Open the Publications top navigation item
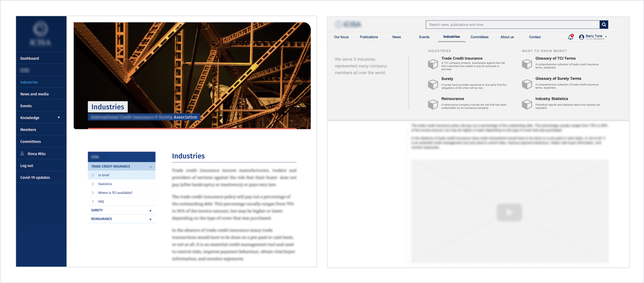The height and width of the screenshot is (283, 644). (369, 37)
